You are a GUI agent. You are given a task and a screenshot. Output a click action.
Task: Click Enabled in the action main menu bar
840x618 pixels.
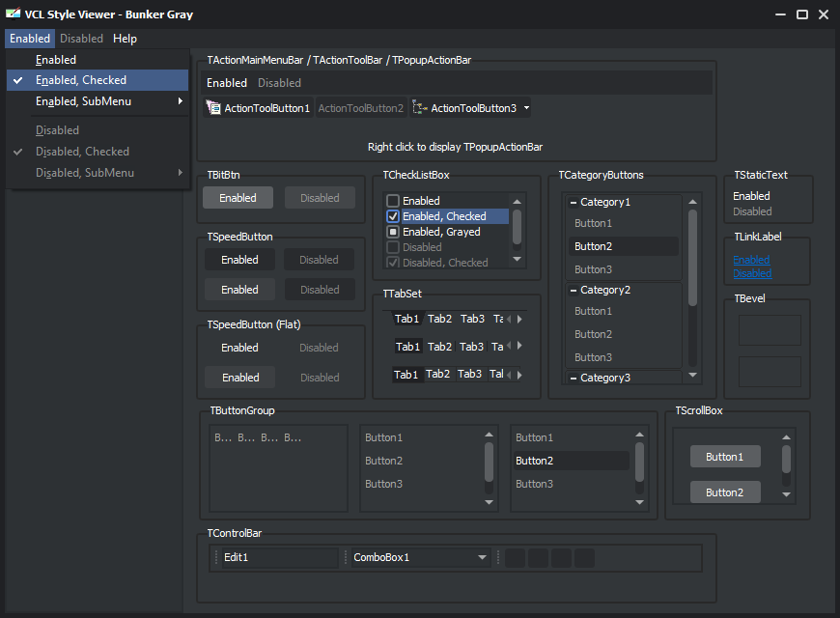[227, 83]
